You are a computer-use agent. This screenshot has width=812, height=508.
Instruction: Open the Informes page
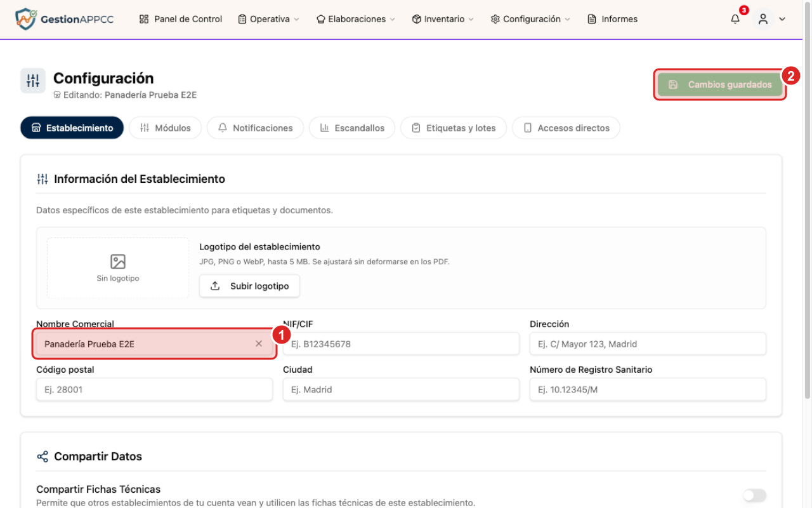click(613, 19)
